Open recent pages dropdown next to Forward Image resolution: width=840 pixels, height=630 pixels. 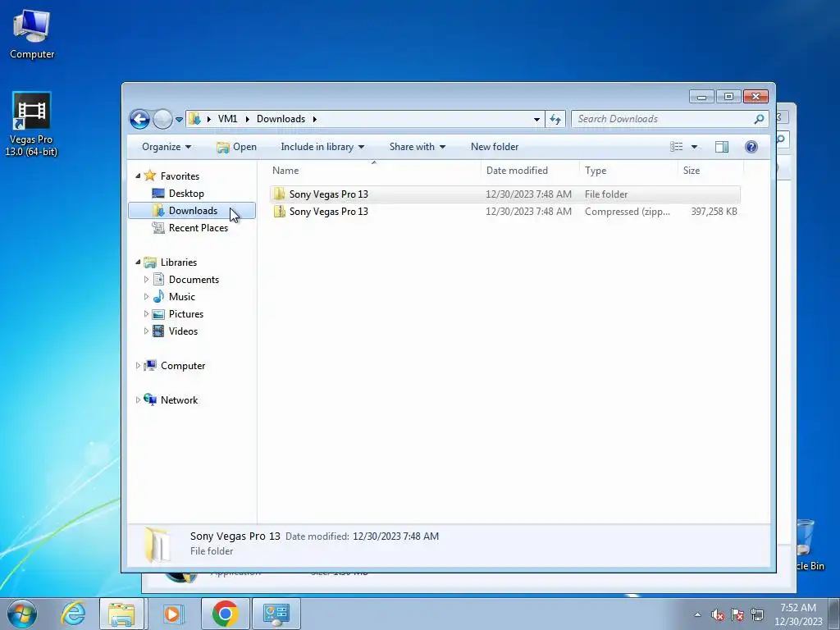[x=179, y=120]
